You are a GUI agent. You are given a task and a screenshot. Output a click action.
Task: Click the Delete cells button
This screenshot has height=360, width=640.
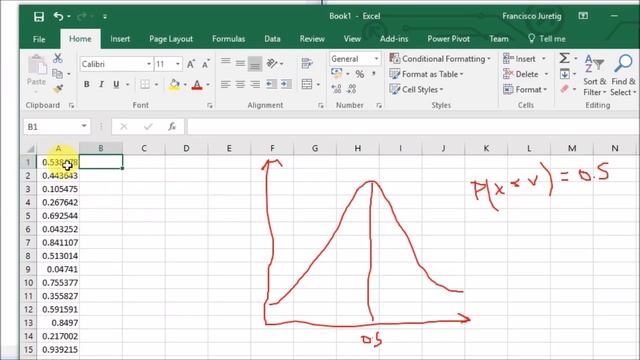[526, 74]
